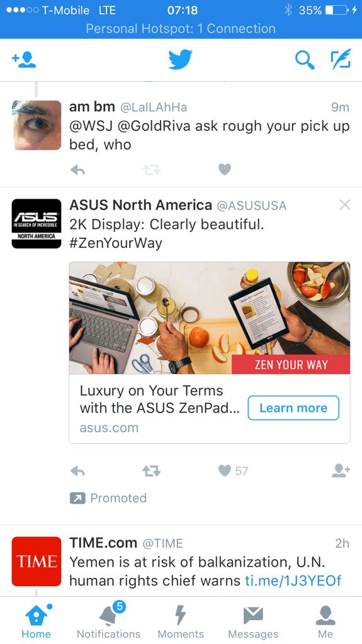The image size is (362, 644).
Task: Retweet the ASUS North America tweet
Action: 151,470
